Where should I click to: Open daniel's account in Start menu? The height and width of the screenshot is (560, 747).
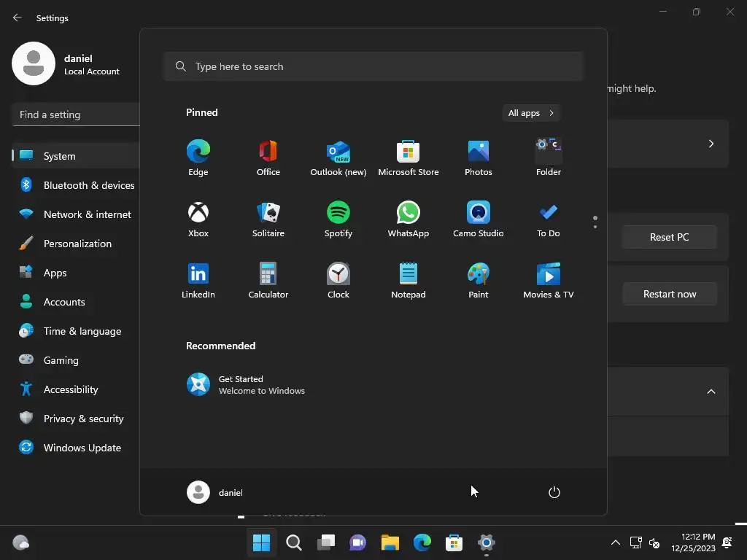click(215, 492)
